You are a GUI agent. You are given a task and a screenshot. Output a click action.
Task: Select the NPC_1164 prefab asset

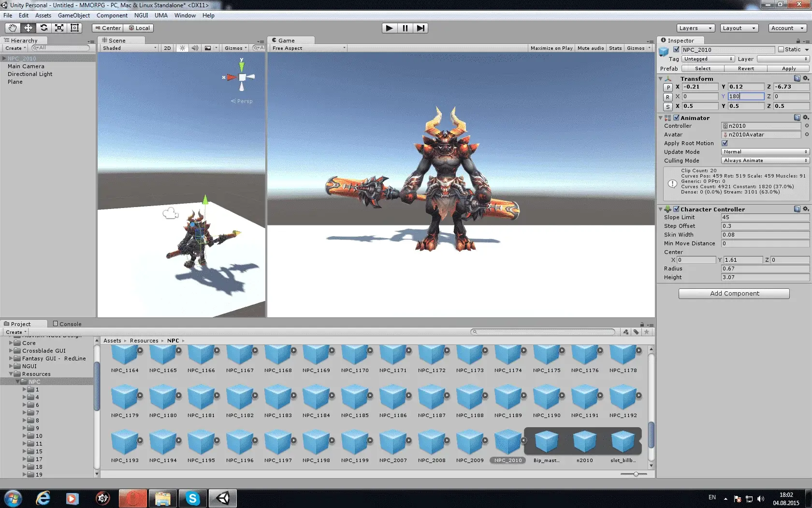coord(125,359)
